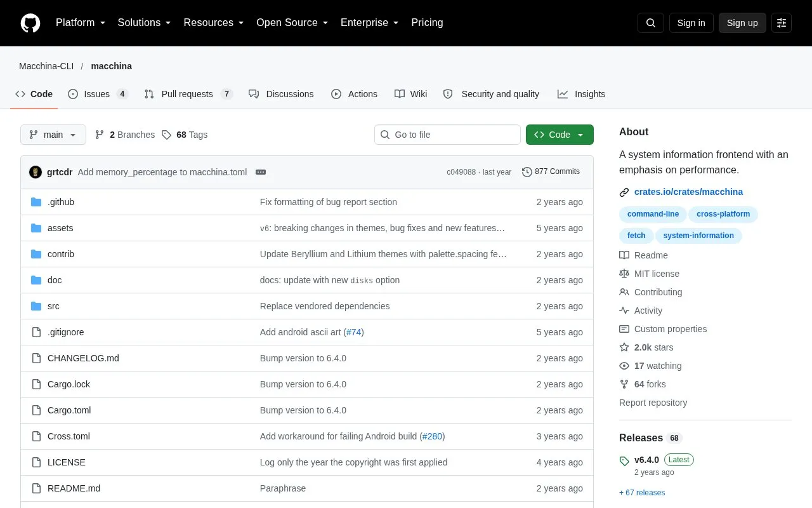Open the + 67 releases link
The image size is (812, 508).
[x=642, y=493]
